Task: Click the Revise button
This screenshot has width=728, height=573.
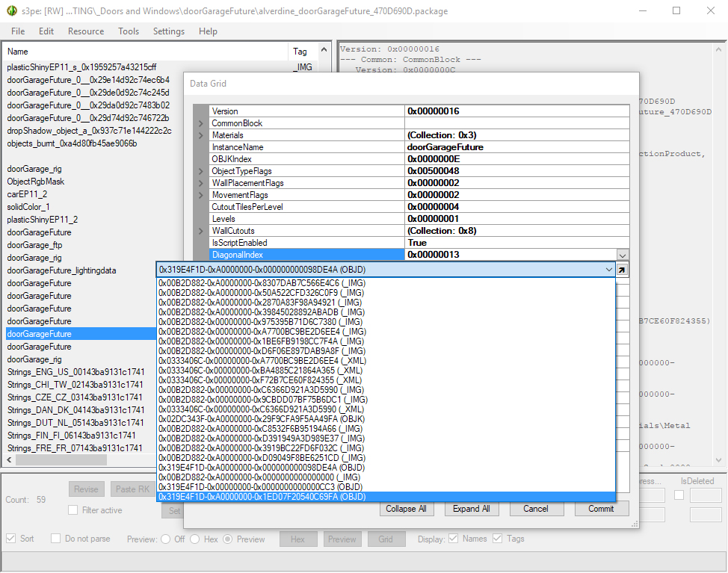Action: (x=87, y=489)
